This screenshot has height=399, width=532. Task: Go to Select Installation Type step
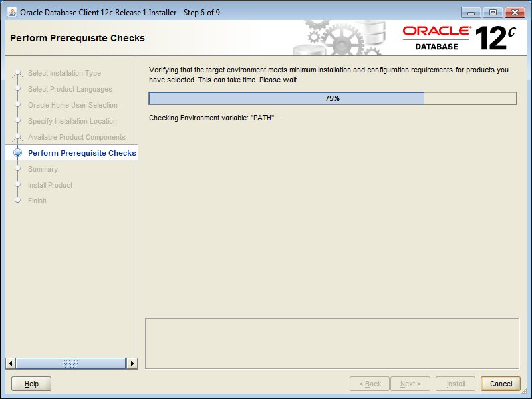pos(65,73)
